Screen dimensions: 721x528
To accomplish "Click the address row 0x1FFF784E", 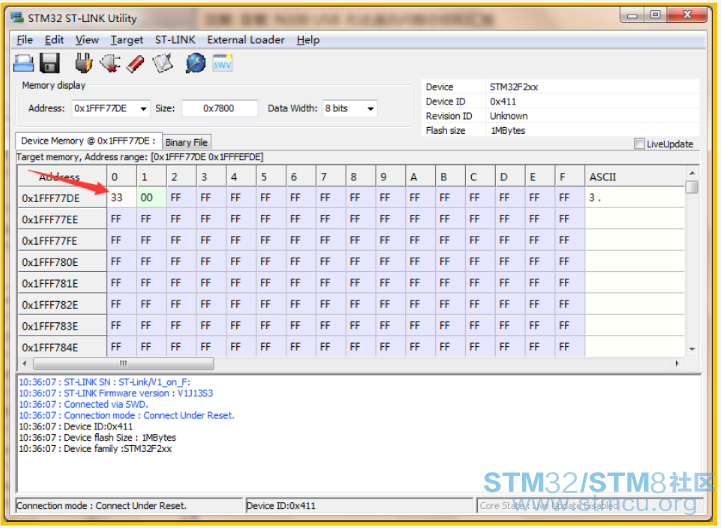I will (x=63, y=347).
